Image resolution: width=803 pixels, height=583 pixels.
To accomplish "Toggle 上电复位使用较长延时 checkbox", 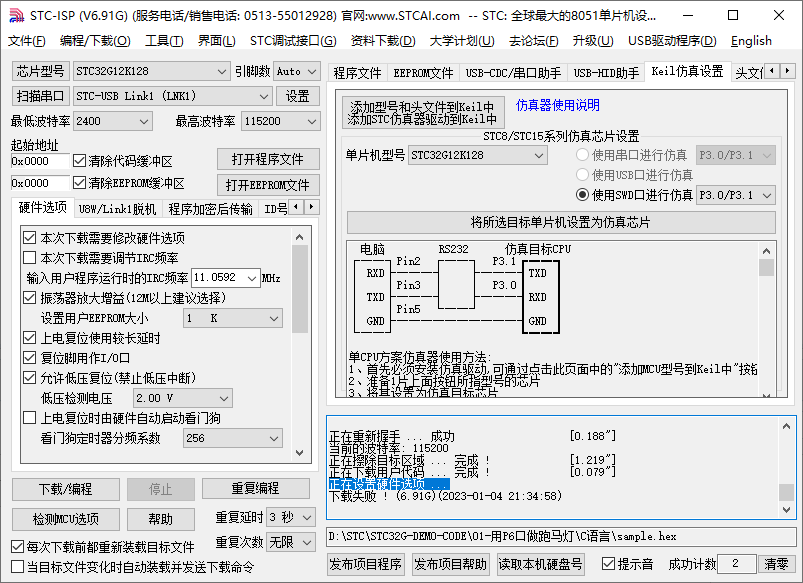I will [x=30, y=338].
